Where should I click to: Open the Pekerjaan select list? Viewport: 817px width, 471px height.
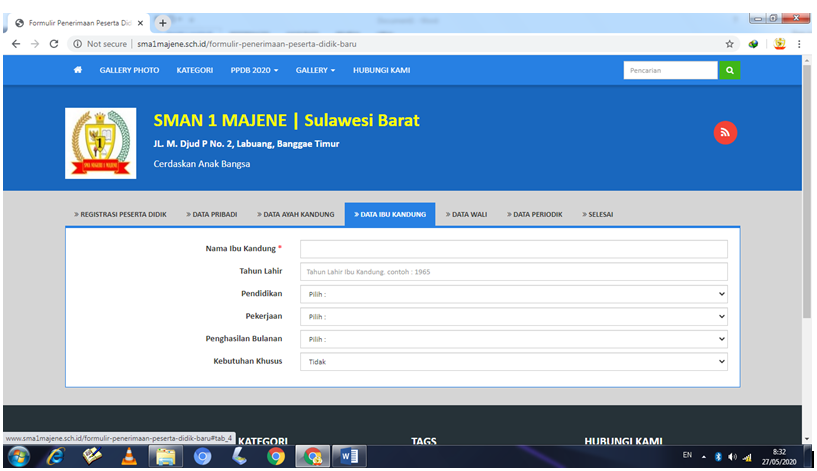point(513,317)
